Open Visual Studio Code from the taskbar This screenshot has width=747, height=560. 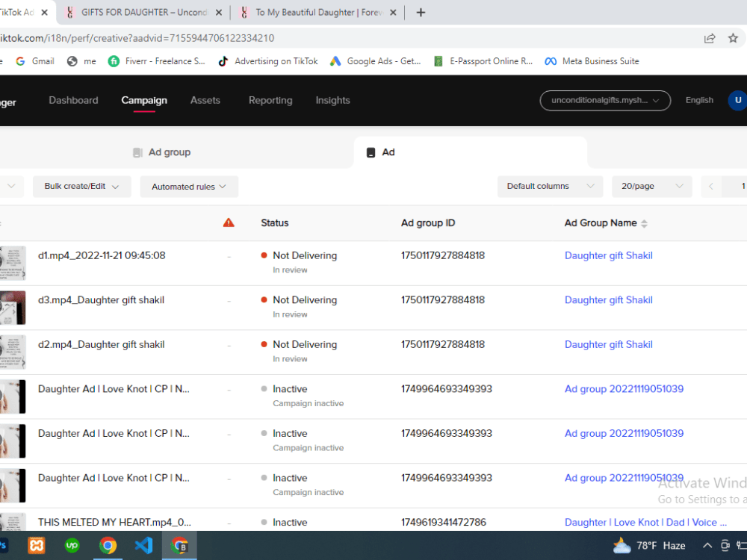(143, 545)
